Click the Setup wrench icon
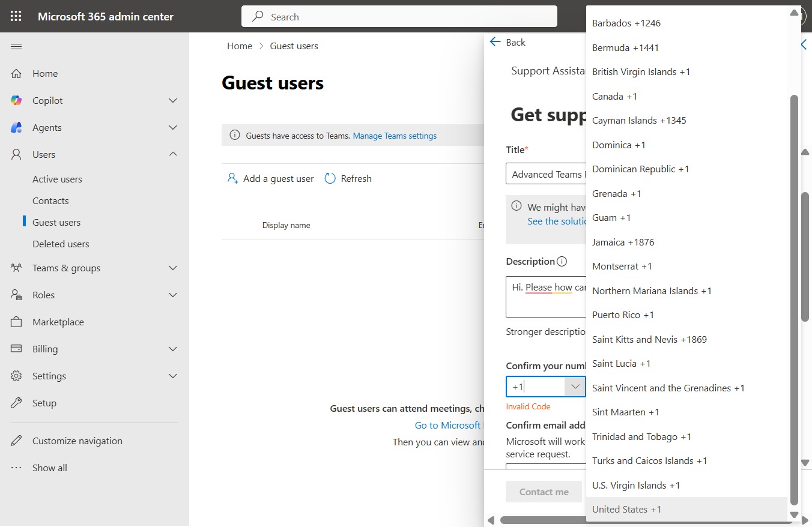Viewport: 812px width, 527px height. coord(16,403)
